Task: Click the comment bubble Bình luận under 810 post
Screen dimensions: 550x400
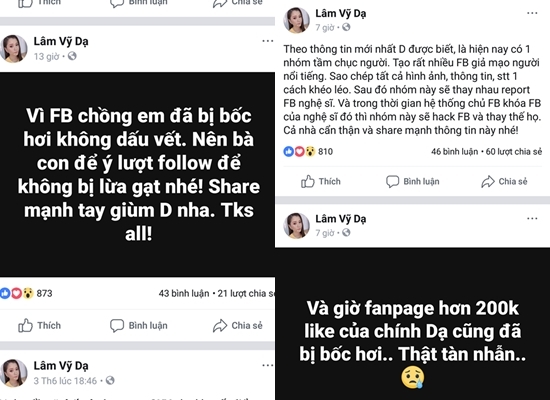Action: click(x=412, y=181)
